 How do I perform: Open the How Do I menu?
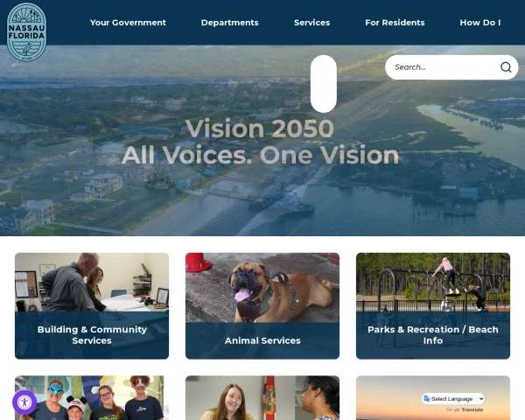coord(480,23)
